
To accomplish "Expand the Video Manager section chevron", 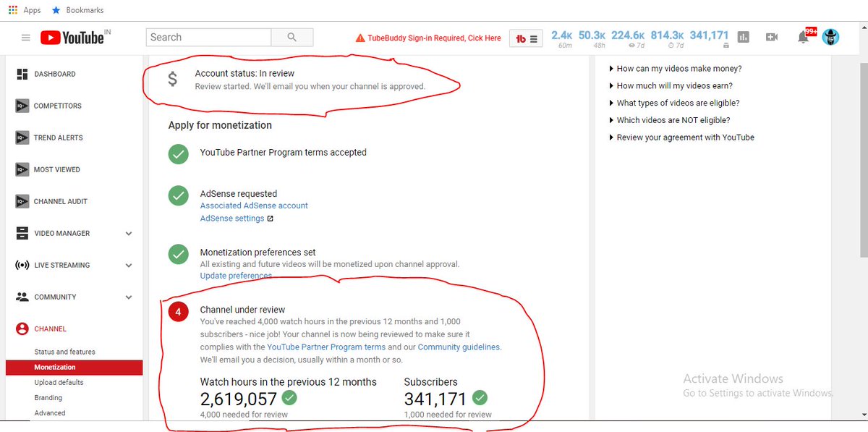I will 129,233.
